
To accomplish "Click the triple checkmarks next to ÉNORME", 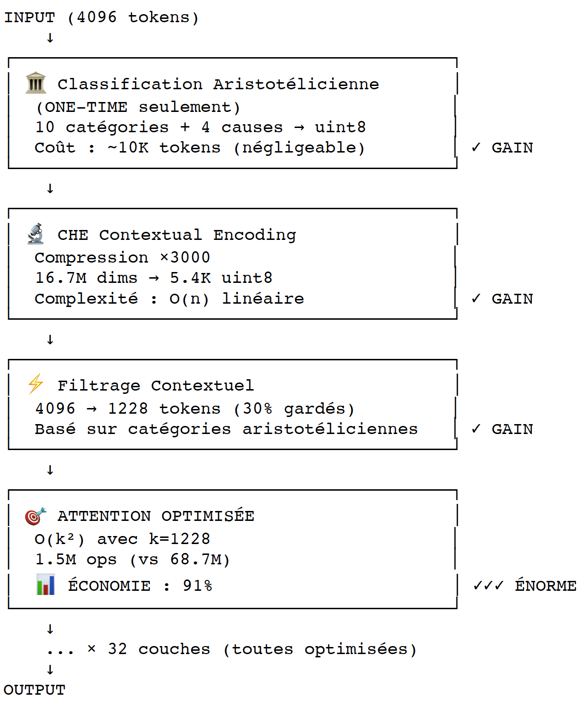I will (x=488, y=586).
